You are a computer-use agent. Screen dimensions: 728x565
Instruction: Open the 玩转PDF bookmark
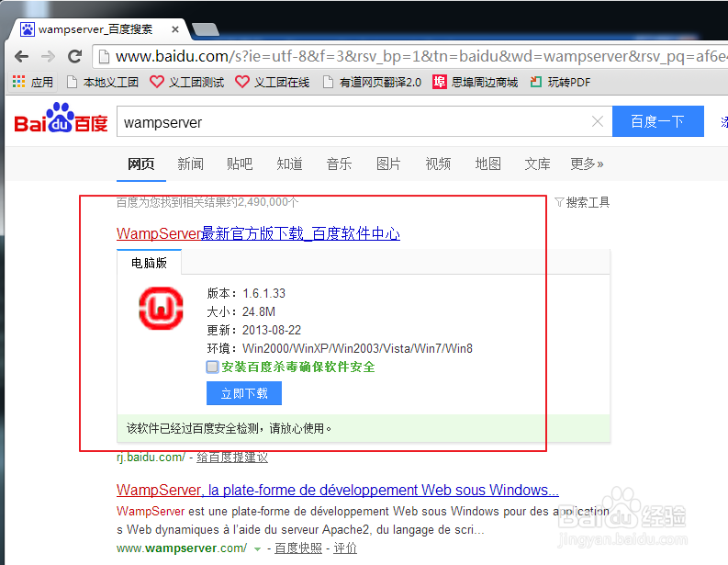[560, 83]
